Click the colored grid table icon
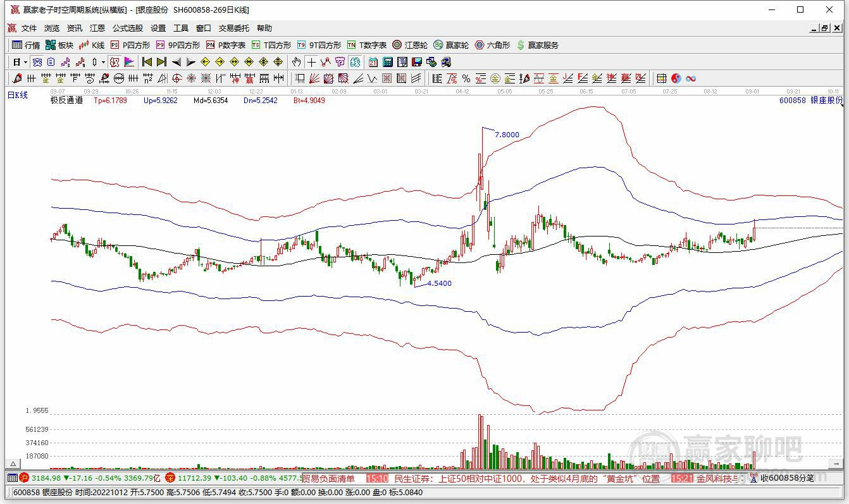The height and width of the screenshot is (504, 849). pos(661,78)
